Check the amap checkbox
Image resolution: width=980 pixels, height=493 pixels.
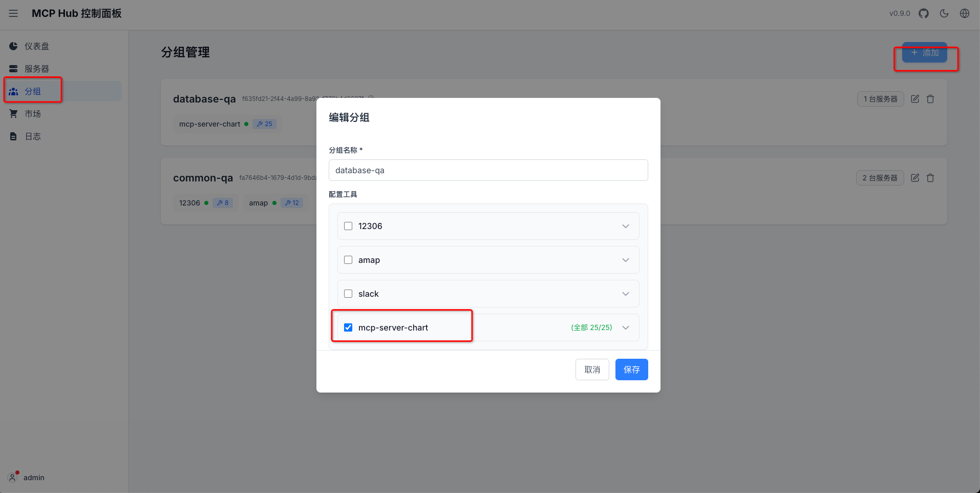tap(348, 260)
